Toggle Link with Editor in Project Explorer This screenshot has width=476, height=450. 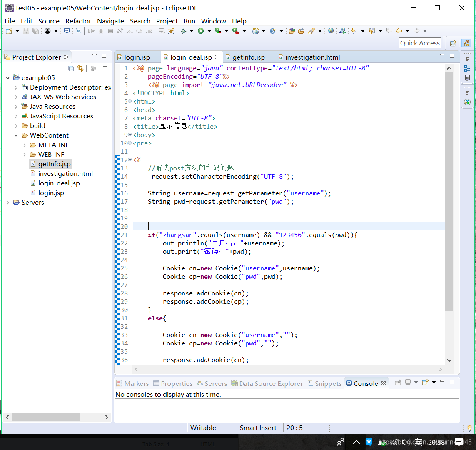tap(80, 68)
